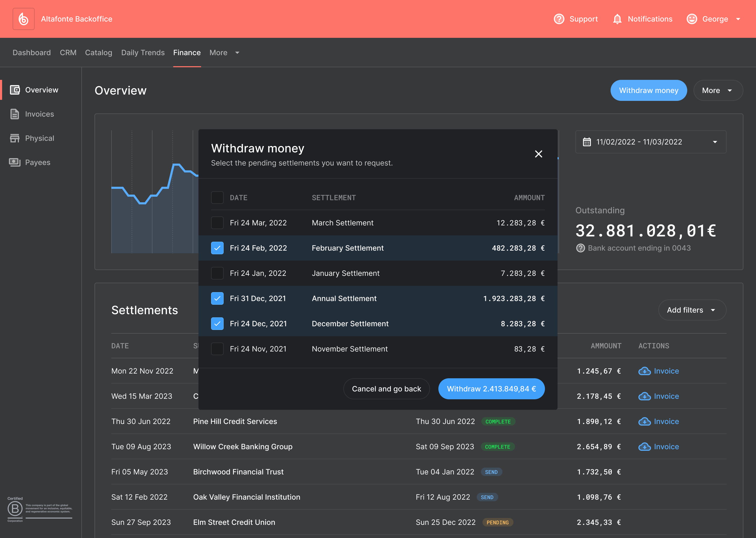
Task: Open Payees icon in sidebar
Action: [x=14, y=162]
